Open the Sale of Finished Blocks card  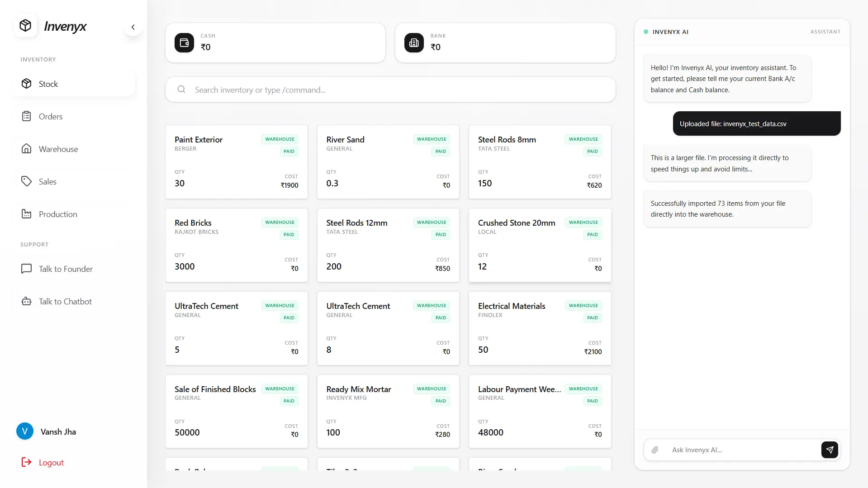tap(237, 412)
